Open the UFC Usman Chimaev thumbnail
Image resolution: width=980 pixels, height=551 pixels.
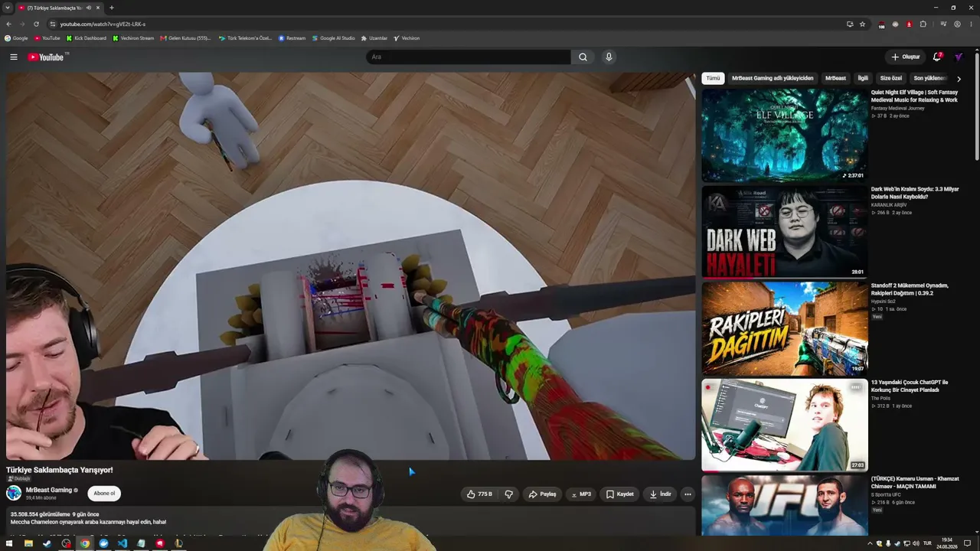(785, 506)
